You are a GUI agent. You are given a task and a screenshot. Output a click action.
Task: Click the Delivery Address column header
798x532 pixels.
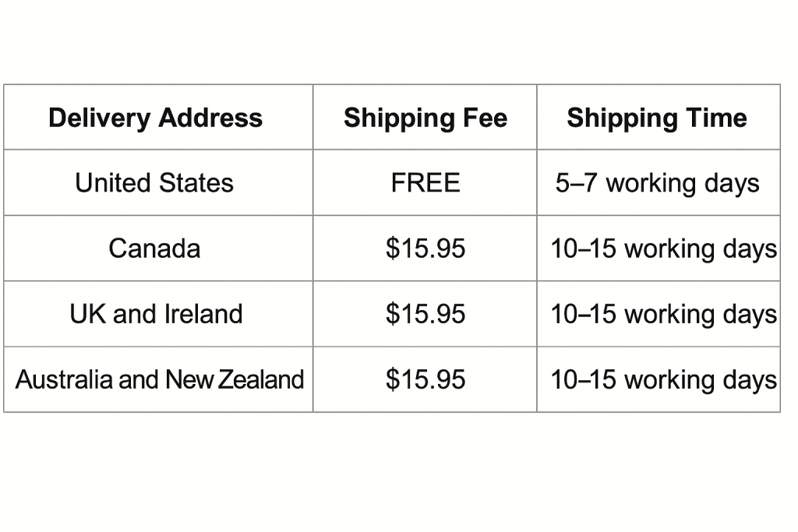158,118
